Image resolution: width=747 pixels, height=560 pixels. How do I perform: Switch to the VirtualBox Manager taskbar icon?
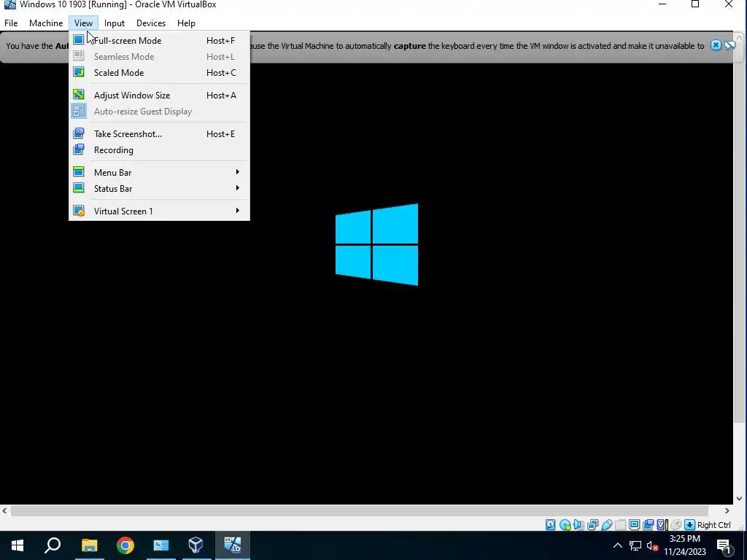coord(196,545)
